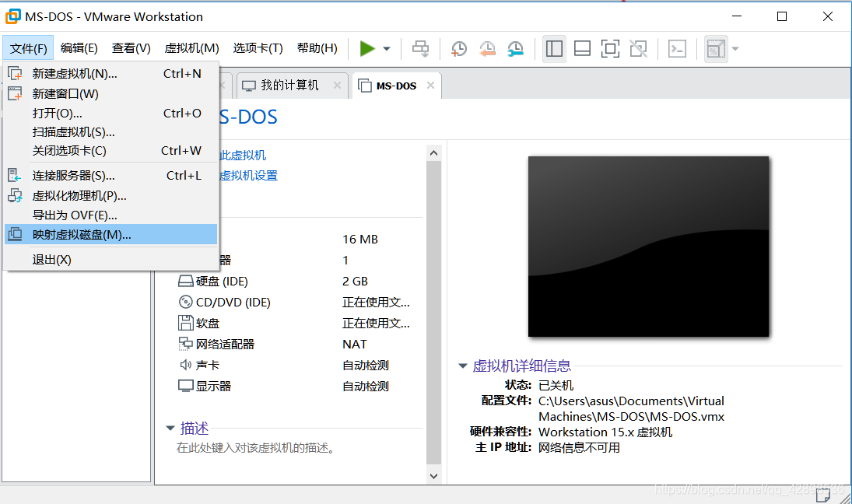Choose 导出为 OVF(E)... menu entry
This screenshot has height=504, width=852.
(x=110, y=215)
